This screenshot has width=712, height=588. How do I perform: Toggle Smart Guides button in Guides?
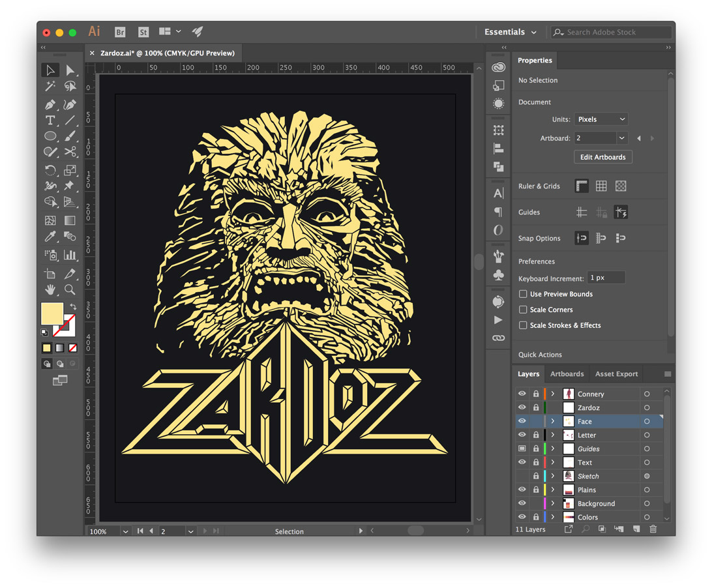coord(621,212)
